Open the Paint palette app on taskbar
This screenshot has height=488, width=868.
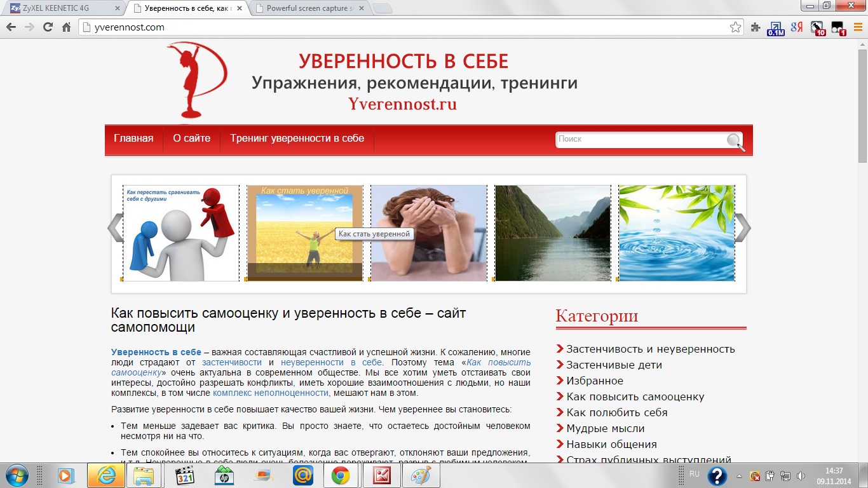tap(421, 475)
